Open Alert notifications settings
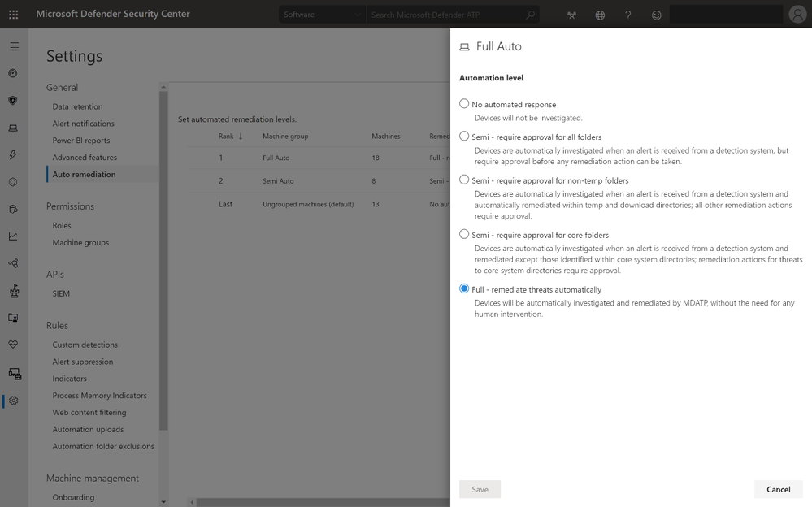The height and width of the screenshot is (507, 812). 84,123
